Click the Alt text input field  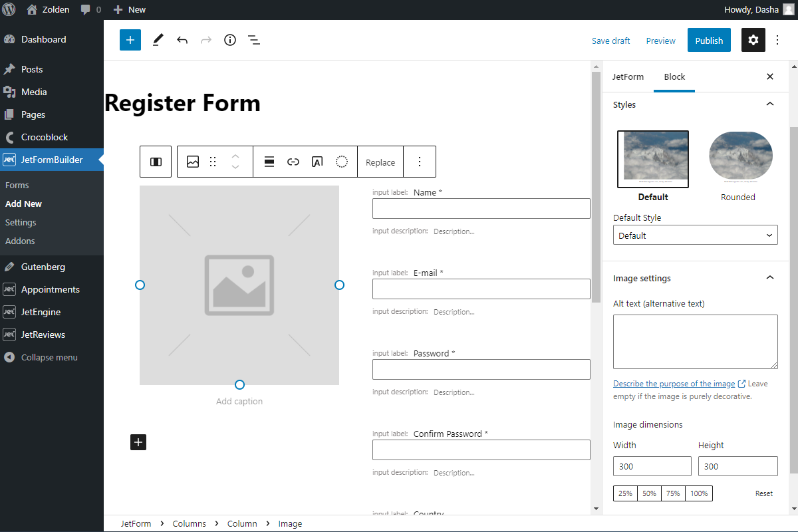click(x=695, y=340)
